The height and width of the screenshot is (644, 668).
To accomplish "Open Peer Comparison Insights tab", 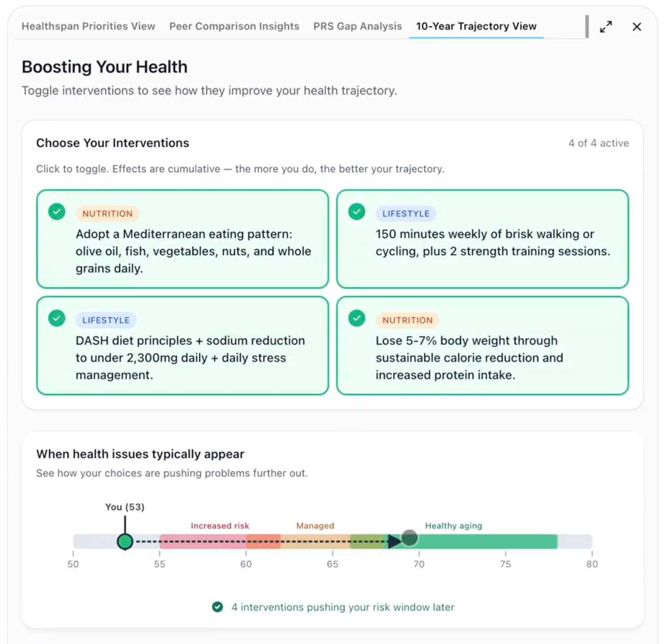I will click(234, 26).
